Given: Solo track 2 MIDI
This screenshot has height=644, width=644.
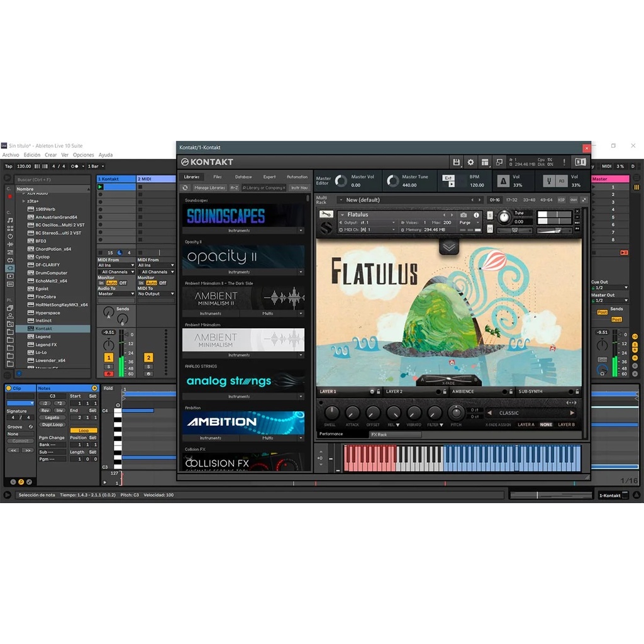Looking at the screenshot, I should click(x=148, y=367).
